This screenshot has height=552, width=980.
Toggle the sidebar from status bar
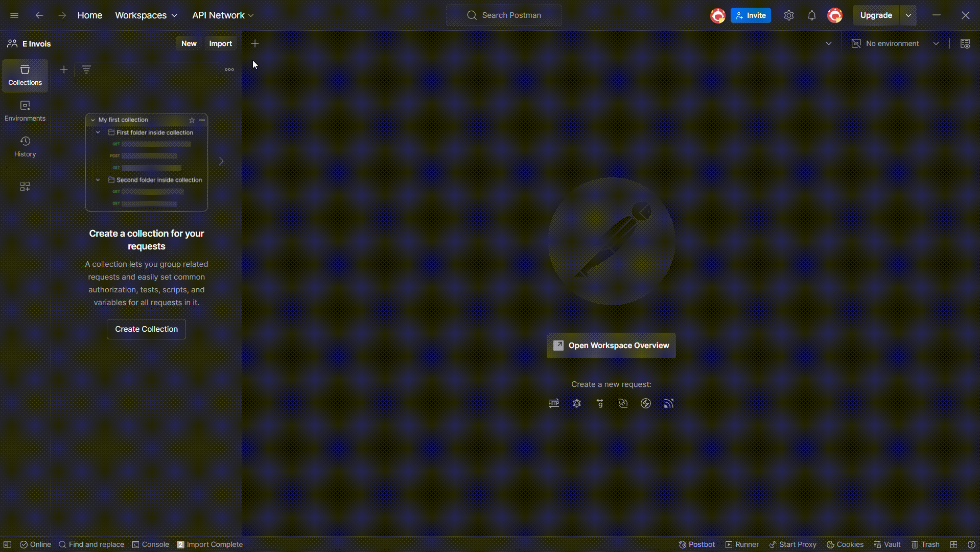[x=8, y=544]
